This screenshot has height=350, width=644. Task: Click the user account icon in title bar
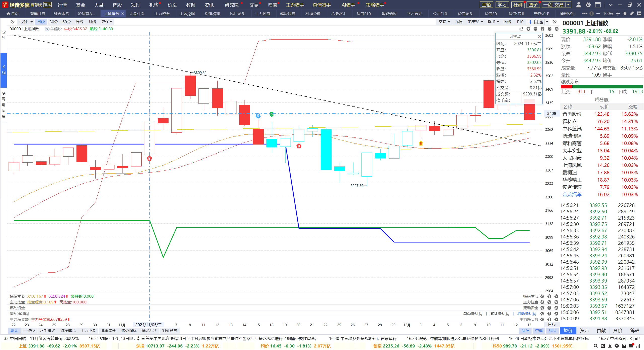tap(578, 5)
